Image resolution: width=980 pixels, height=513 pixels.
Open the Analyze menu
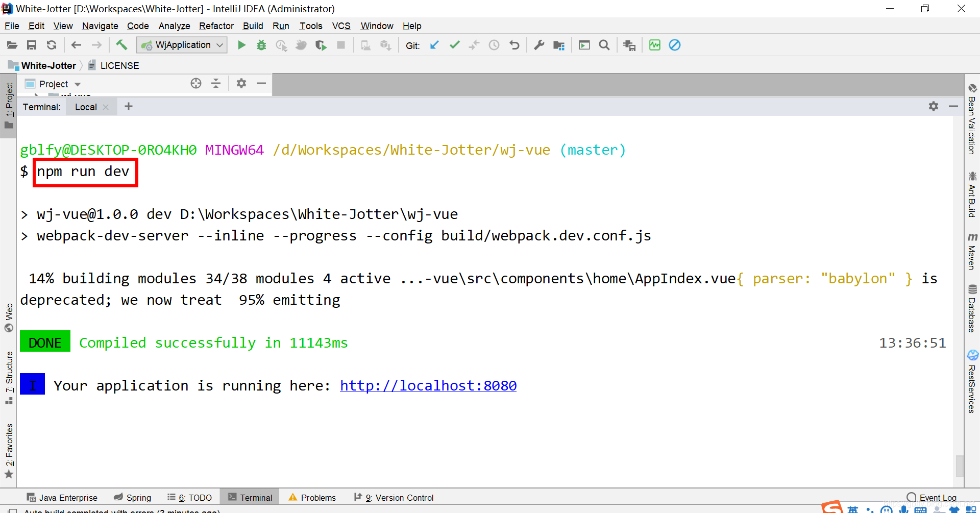[x=174, y=26]
